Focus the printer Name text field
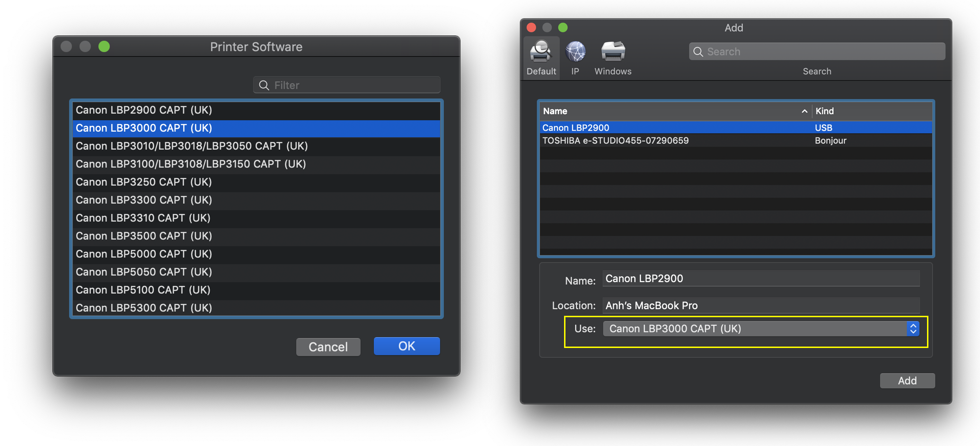Image resolution: width=980 pixels, height=446 pixels. [761, 278]
